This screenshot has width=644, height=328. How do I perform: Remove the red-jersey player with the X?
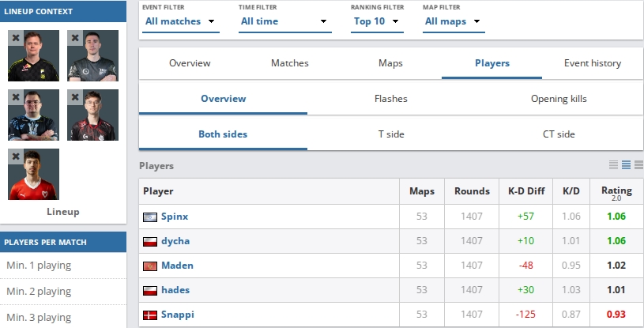pyautogui.click(x=16, y=156)
